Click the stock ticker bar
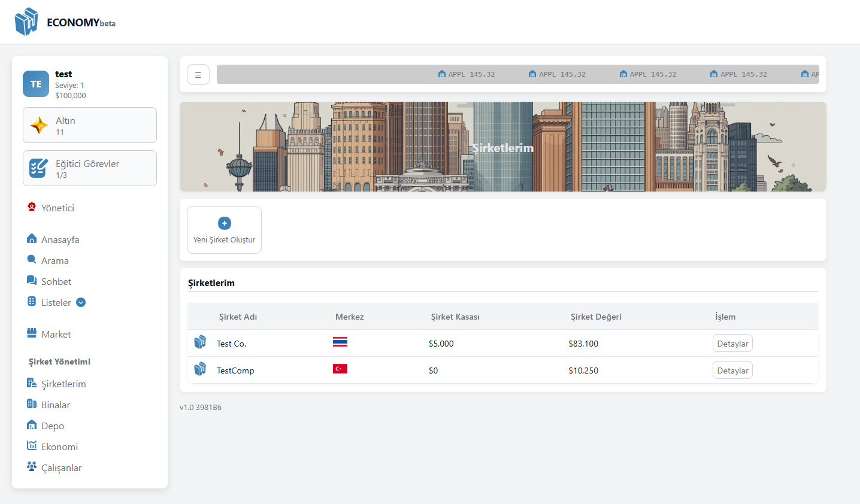860x504 pixels. click(518, 74)
